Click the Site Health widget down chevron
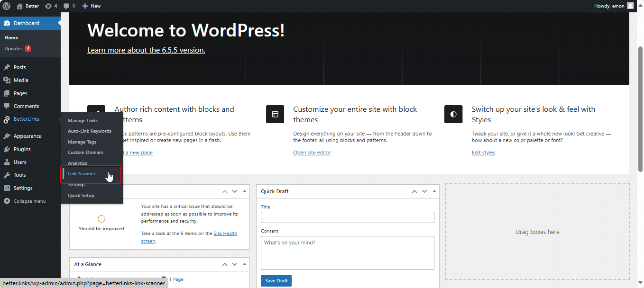 point(235,191)
